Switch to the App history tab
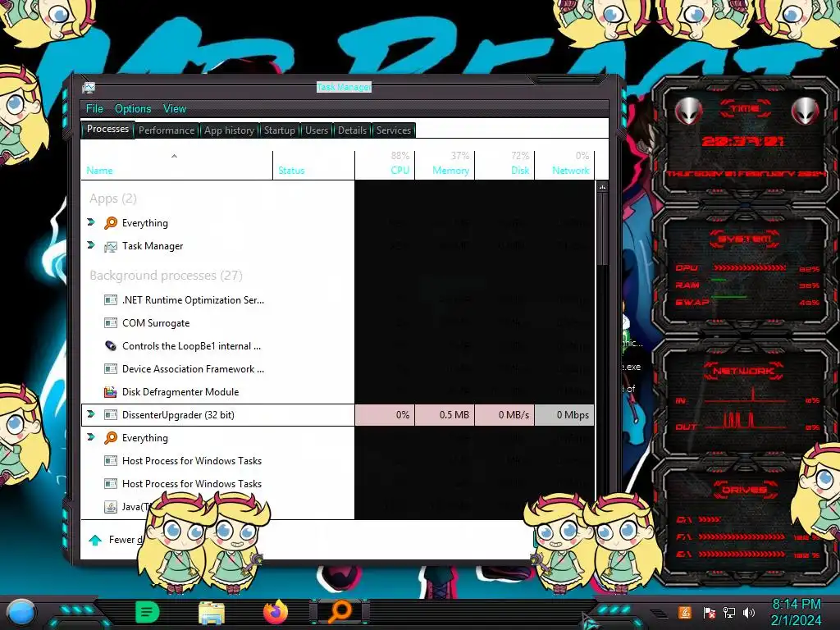840x630 pixels. coord(229,130)
